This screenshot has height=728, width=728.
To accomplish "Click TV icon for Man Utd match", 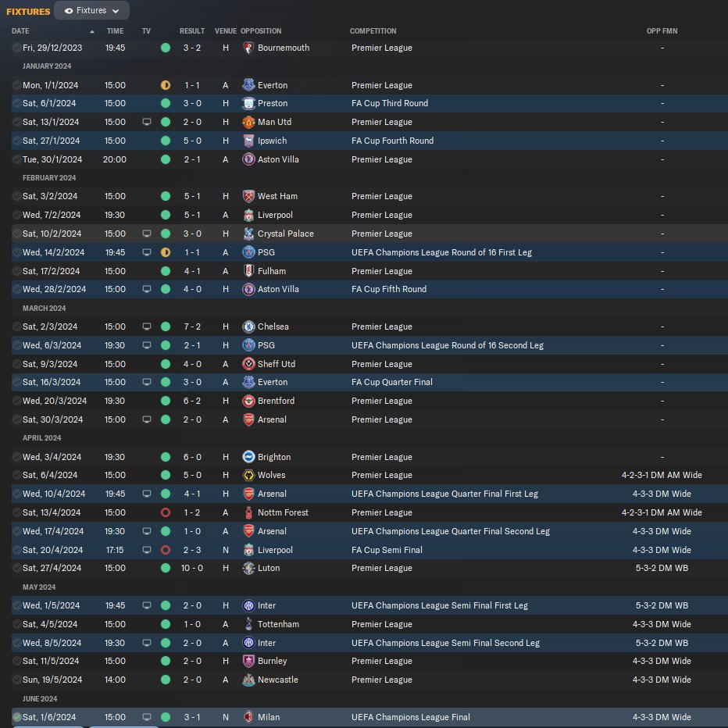I will pyautogui.click(x=147, y=122).
